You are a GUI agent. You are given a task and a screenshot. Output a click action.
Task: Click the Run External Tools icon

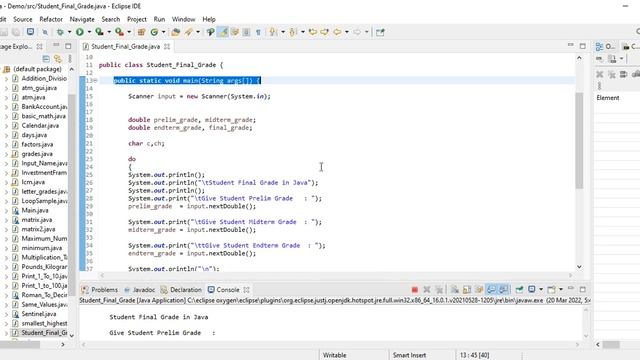pyautogui.click(x=119, y=32)
